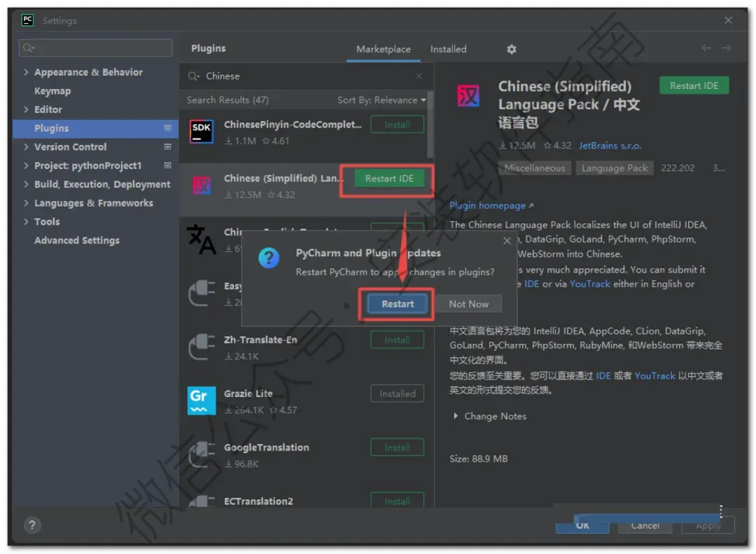Click the large 汉 icon in details pane

(468, 95)
